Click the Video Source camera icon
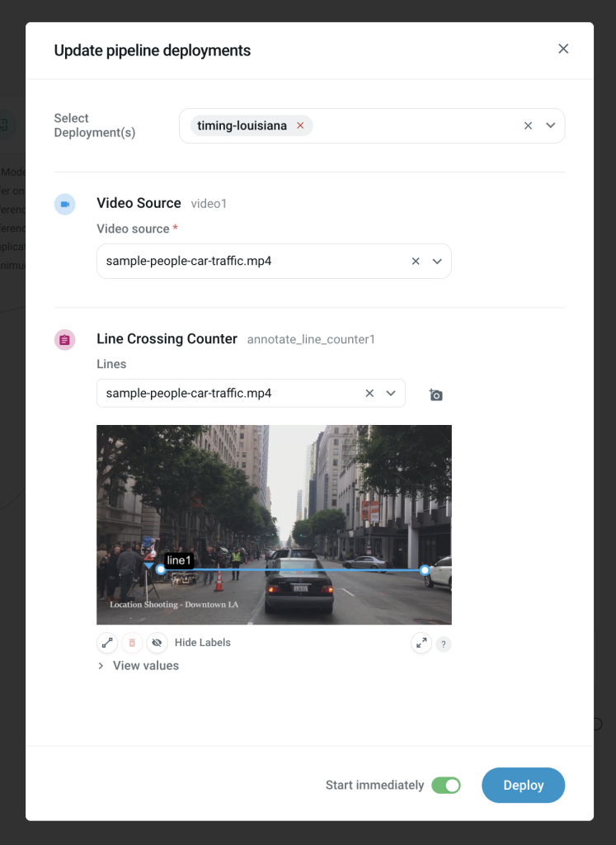Image resolution: width=616 pixels, height=845 pixels. tap(65, 205)
